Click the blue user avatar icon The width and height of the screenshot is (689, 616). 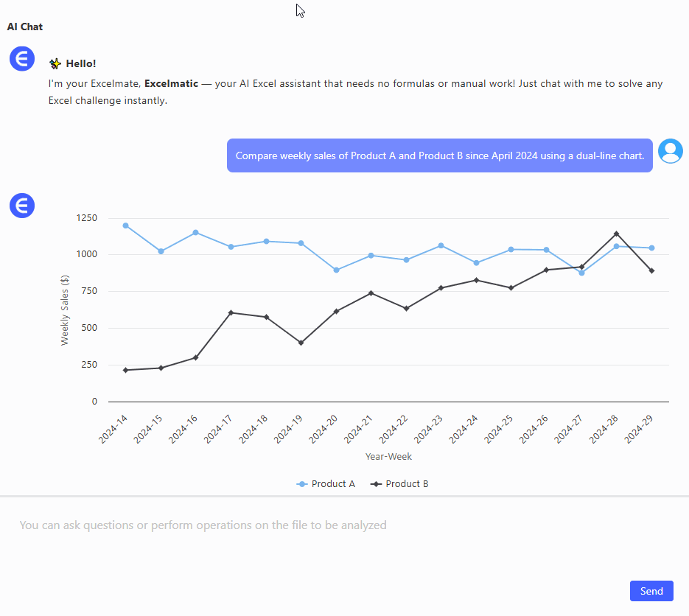(x=670, y=151)
